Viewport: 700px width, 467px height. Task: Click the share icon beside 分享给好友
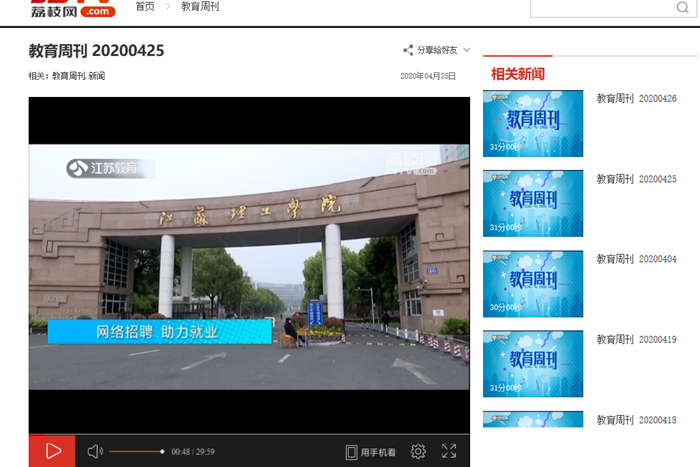click(407, 50)
